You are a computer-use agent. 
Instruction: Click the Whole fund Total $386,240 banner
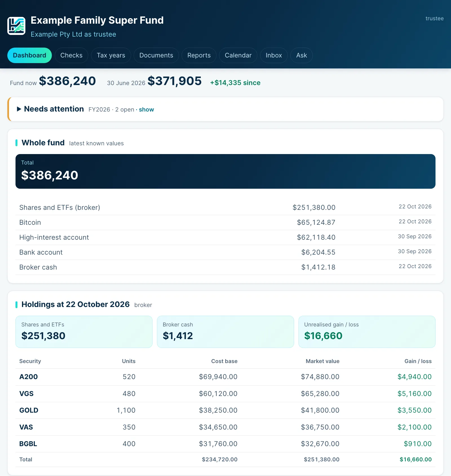(x=225, y=172)
